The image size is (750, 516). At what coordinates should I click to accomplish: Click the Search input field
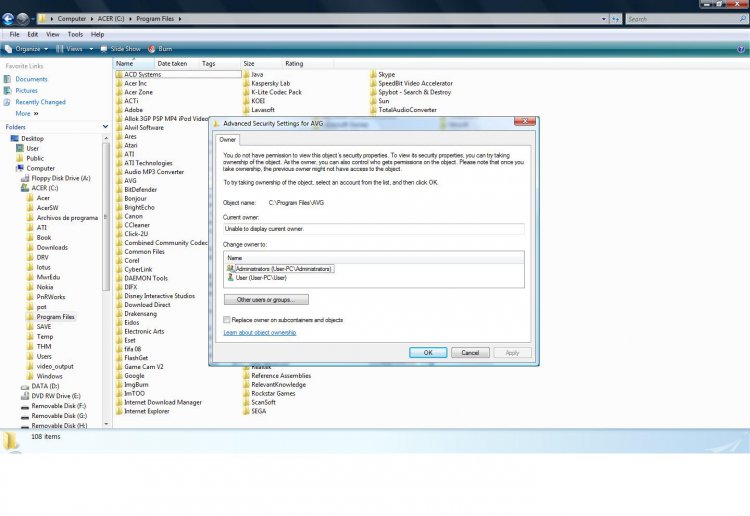coord(682,19)
